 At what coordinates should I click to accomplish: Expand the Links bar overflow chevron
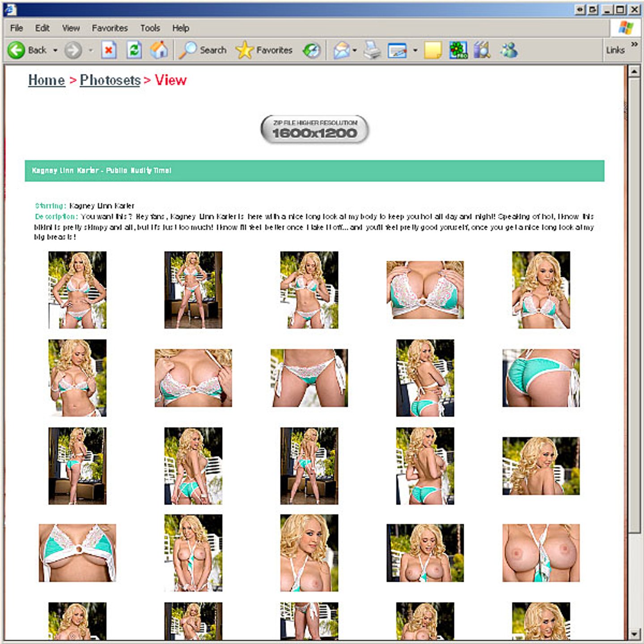pyautogui.click(x=634, y=44)
